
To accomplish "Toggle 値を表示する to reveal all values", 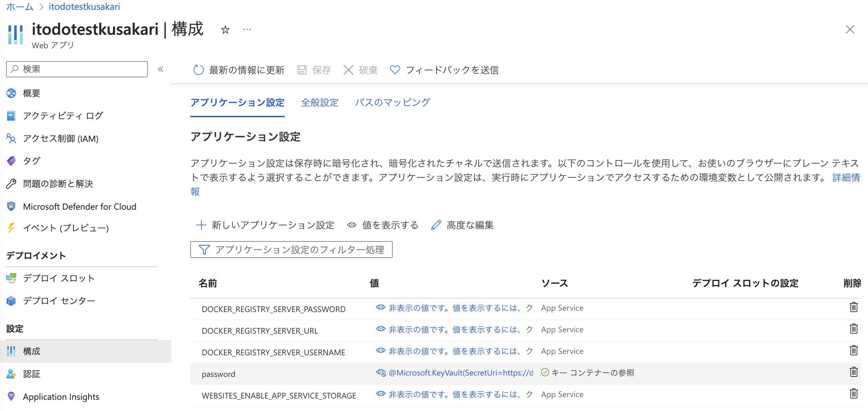I will click(x=383, y=225).
